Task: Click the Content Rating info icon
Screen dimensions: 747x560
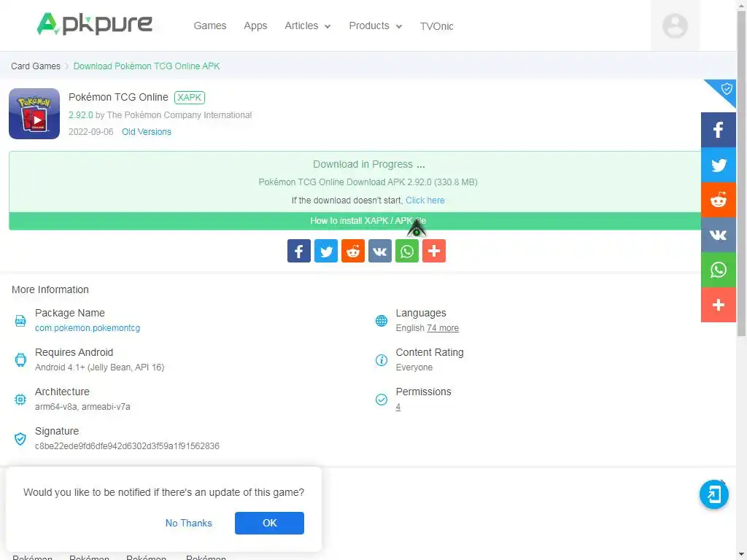Action: pos(382,360)
